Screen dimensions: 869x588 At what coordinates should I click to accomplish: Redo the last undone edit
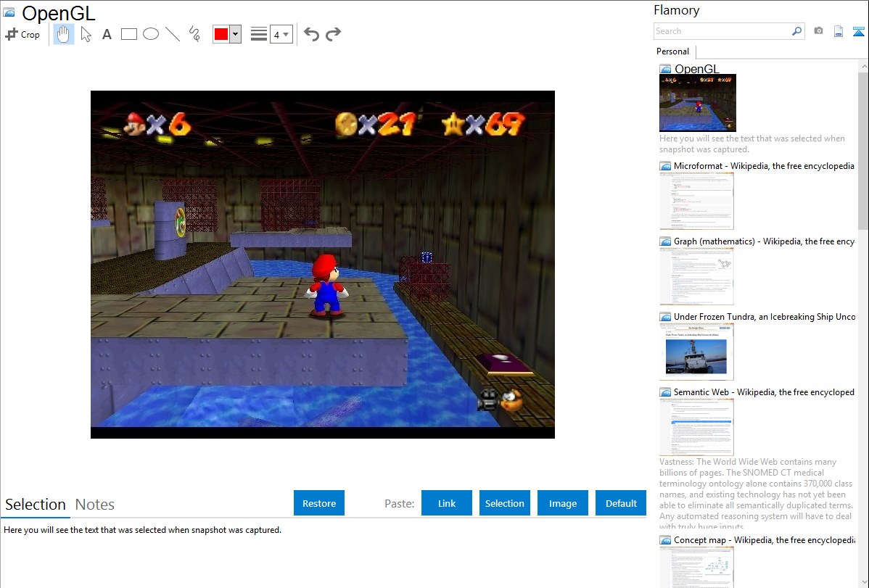[333, 34]
